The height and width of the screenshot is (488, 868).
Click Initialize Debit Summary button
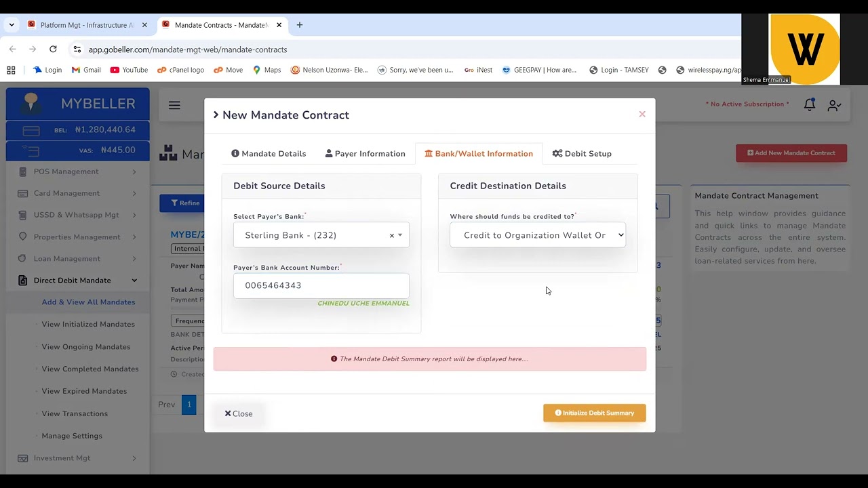coord(595,413)
